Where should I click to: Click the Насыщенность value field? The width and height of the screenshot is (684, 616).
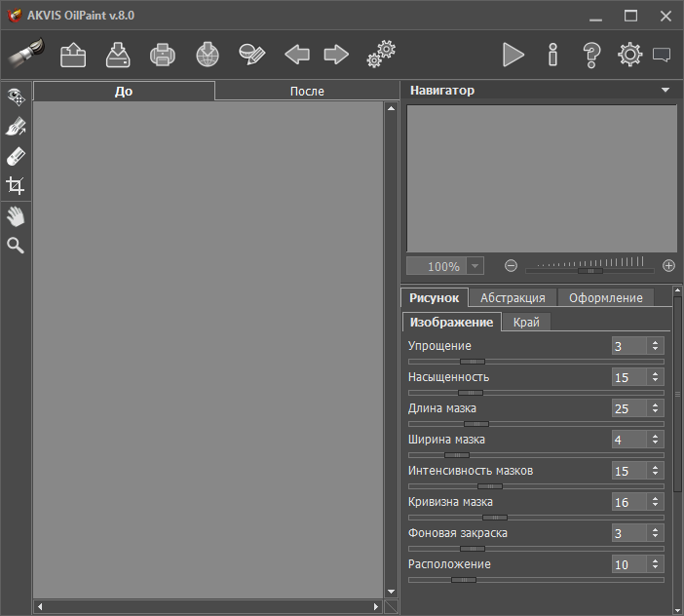coord(629,377)
